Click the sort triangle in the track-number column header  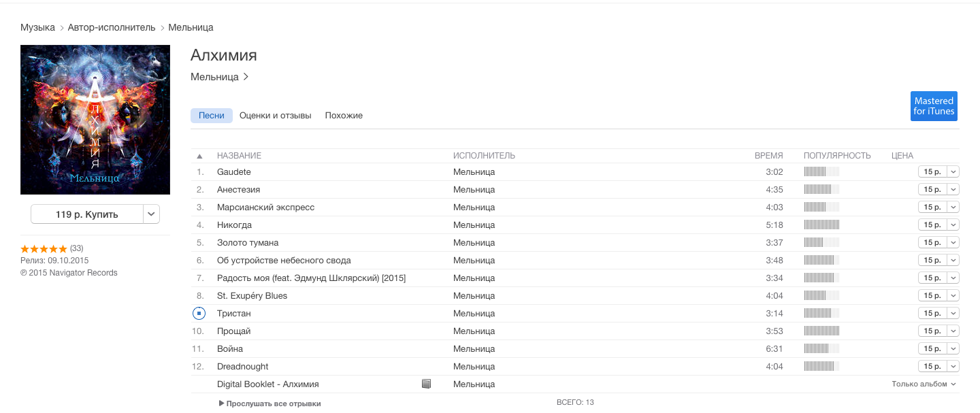click(x=199, y=156)
